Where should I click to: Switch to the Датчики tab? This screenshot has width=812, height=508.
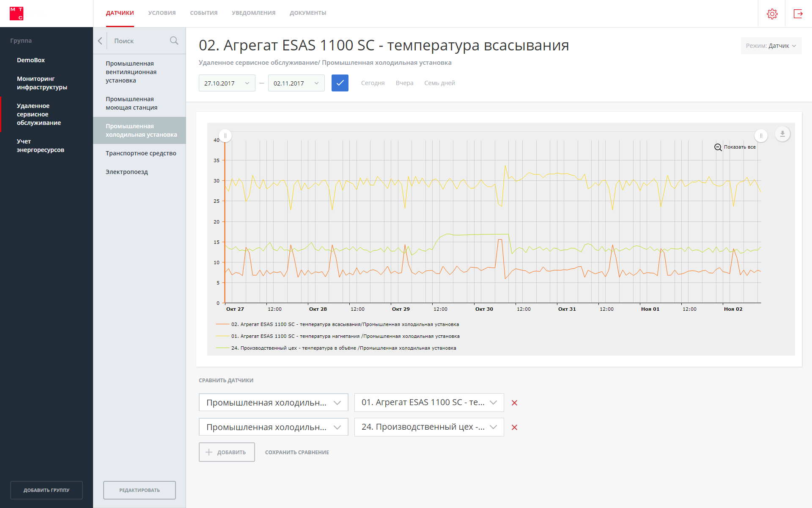pyautogui.click(x=120, y=13)
